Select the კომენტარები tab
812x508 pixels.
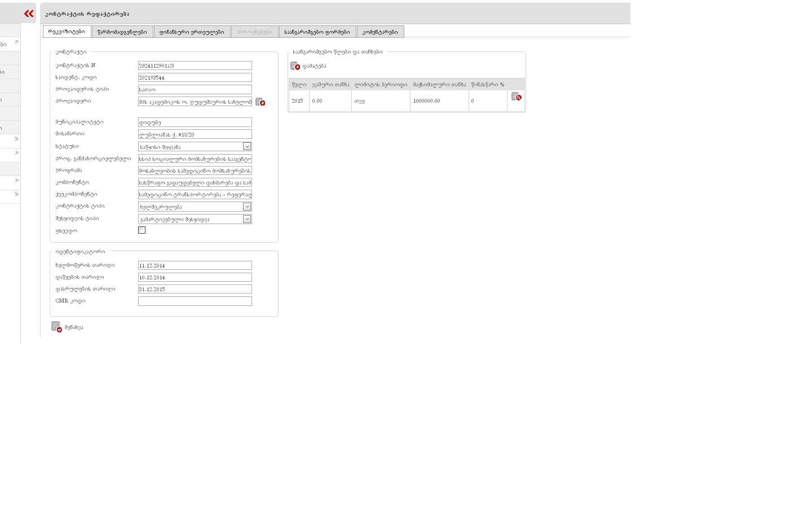click(x=380, y=32)
